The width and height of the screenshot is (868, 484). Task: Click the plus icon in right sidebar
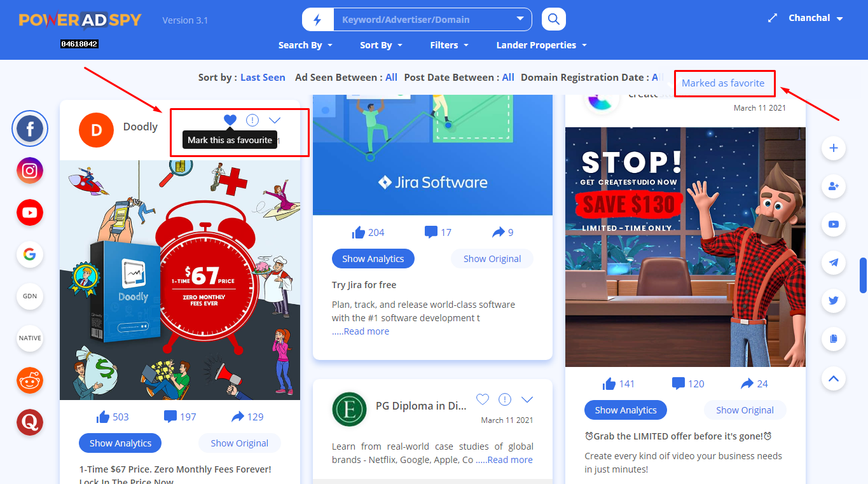click(834, 148)
